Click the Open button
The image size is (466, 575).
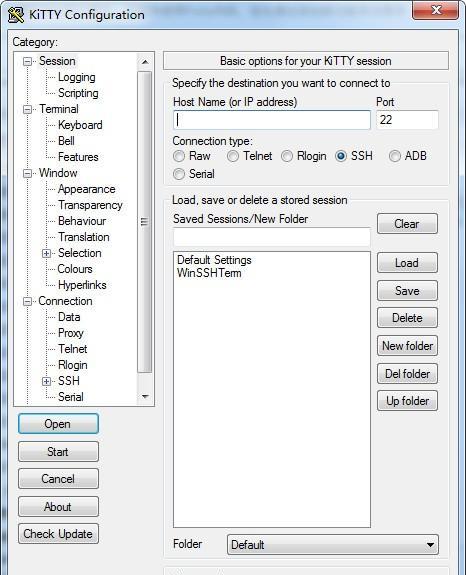[x=58, y=424]
